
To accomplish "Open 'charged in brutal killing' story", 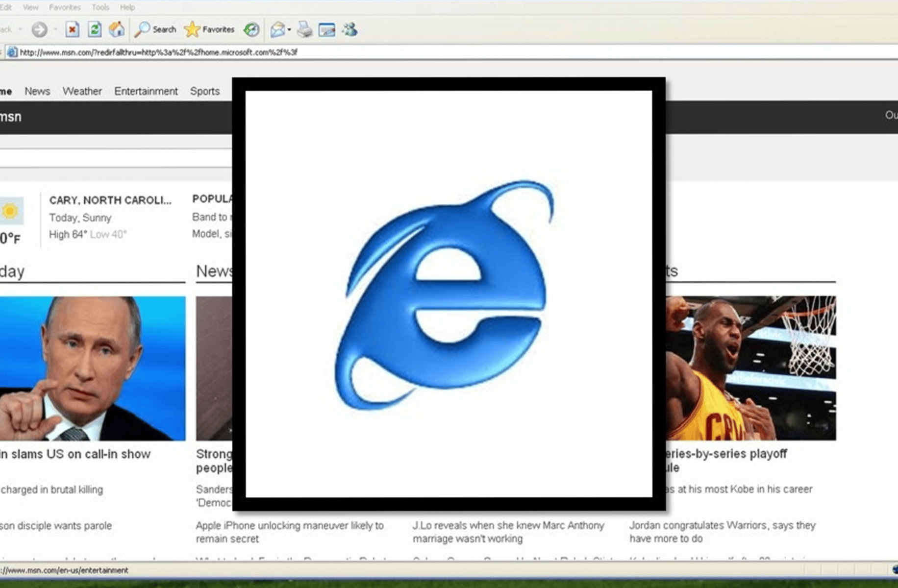I will (x=51, y=490).
